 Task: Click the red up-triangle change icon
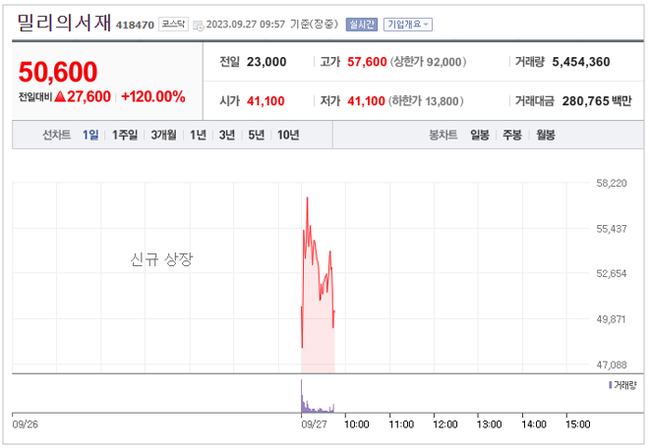point(60,97)
